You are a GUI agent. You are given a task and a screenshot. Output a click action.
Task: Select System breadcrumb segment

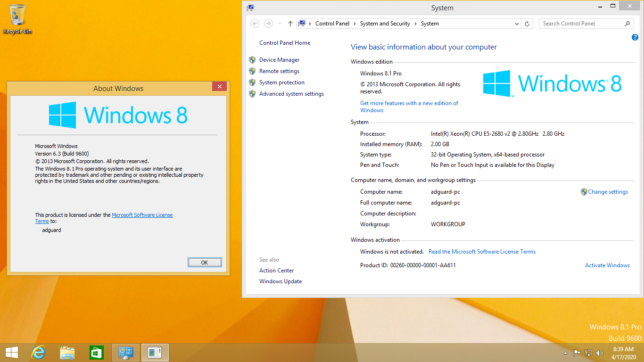[429, 24]
